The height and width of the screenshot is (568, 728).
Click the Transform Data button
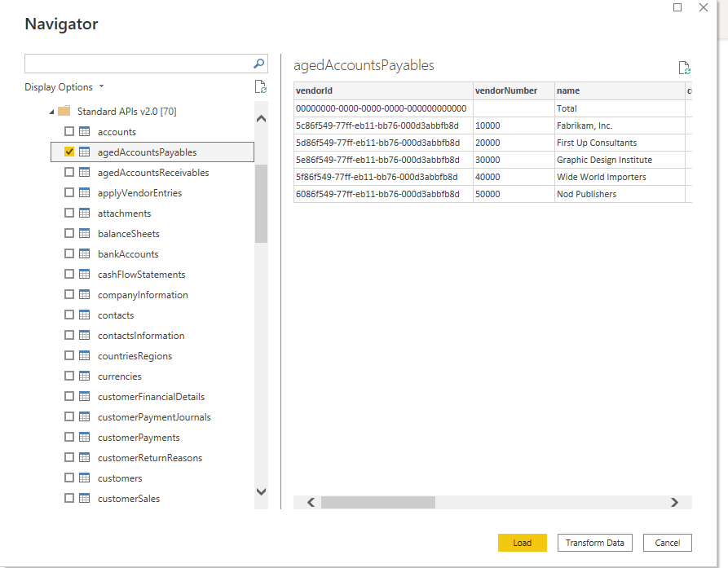tap(594, 542)
